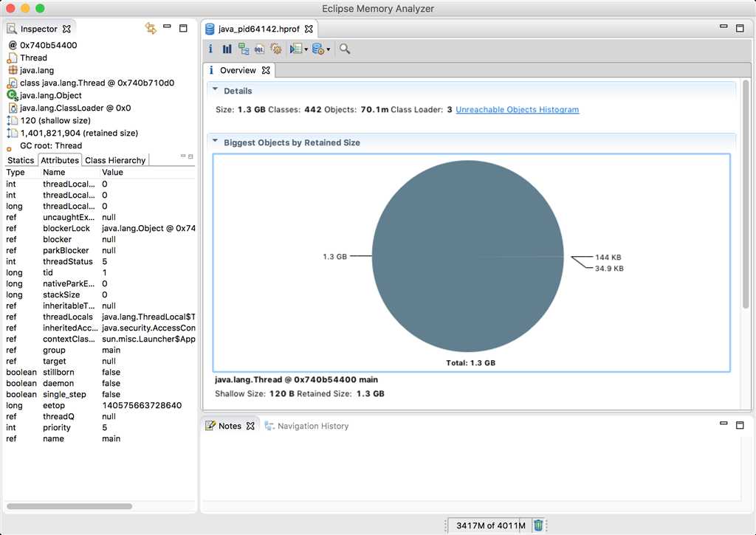This screenshot has width=756, height=535.
Task: Minimize the Inspector view
Action: pos(167,27)
